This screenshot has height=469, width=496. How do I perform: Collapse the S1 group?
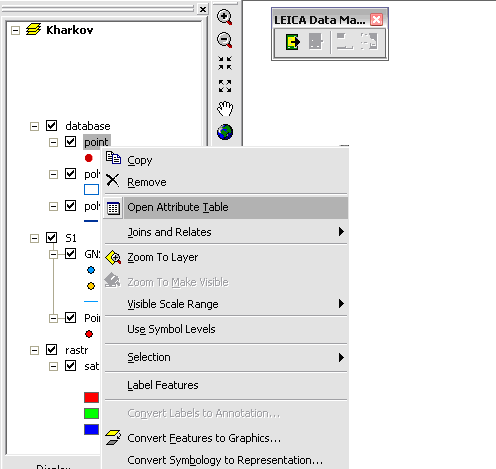pos(34,238)
